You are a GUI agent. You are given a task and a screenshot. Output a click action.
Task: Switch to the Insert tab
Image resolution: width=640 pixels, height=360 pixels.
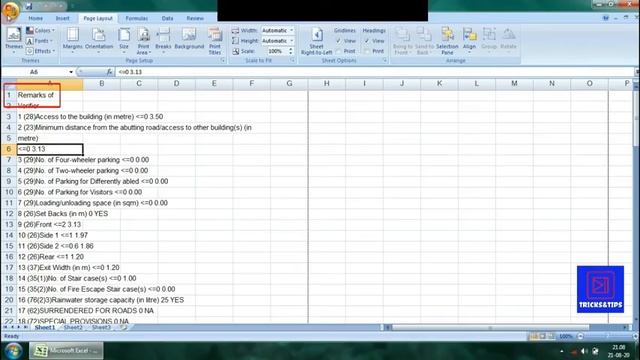(x=62, y=18)
